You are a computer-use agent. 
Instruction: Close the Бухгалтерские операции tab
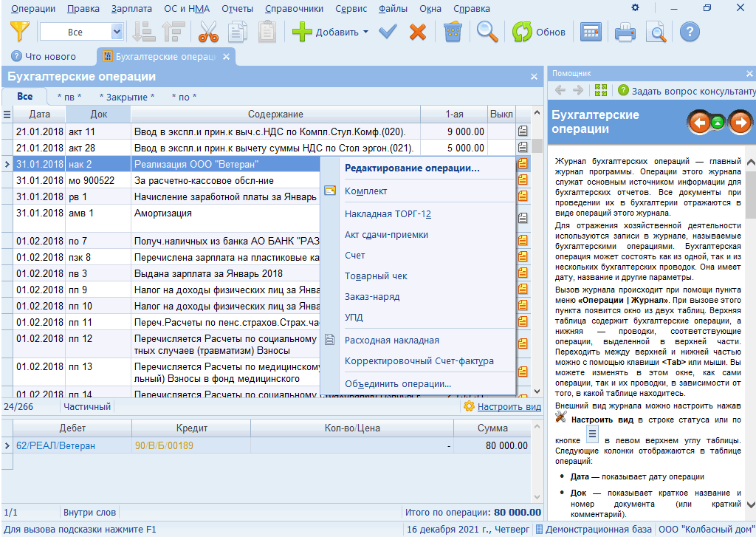[x=227, y=56]
